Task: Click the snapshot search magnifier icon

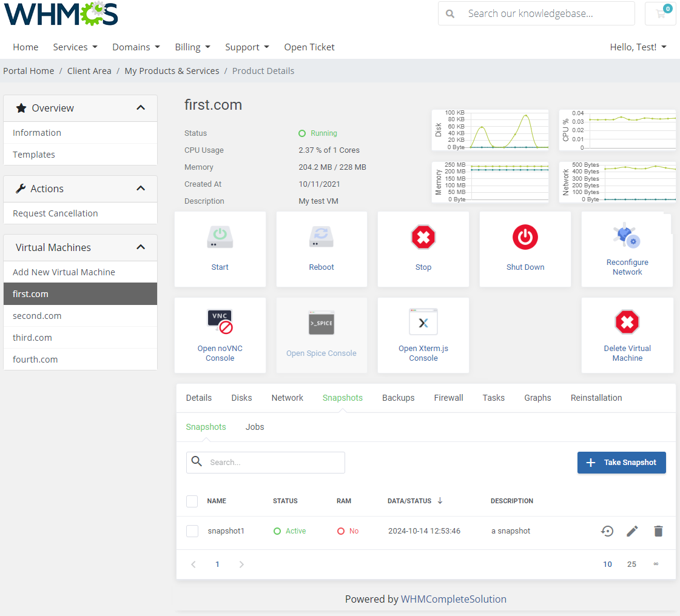Action: click(x=197, y=461)
